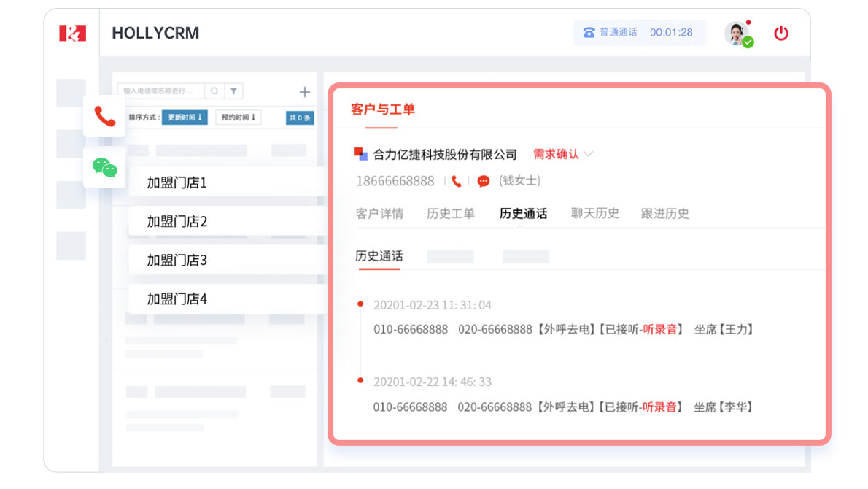This screenshot has width=868, height=489.
Task: Open the filter funnel icon
Action: [233, 91]
